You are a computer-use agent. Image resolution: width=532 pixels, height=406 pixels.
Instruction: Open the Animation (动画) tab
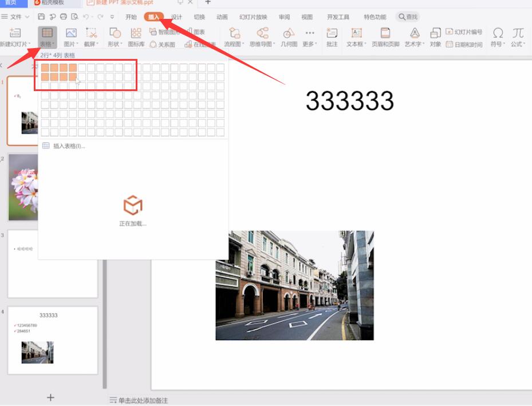(222, 17)
